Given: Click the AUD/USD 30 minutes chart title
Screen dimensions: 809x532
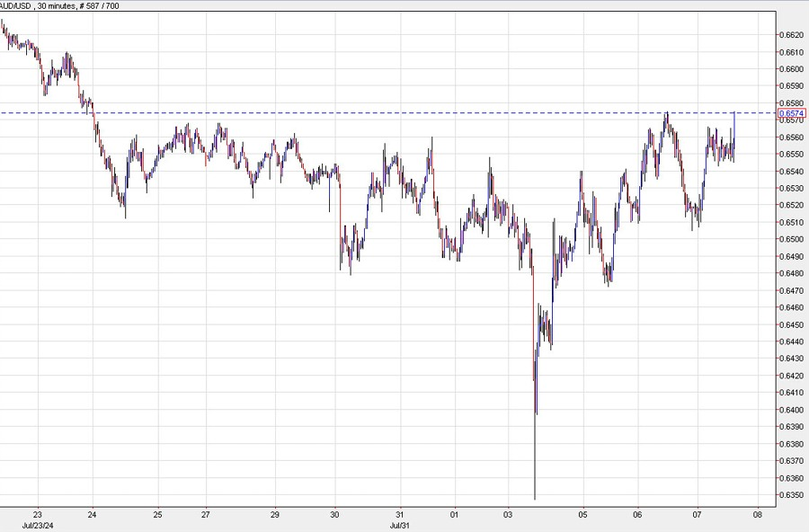Looking at the screenshot, I should coord(60,5).
